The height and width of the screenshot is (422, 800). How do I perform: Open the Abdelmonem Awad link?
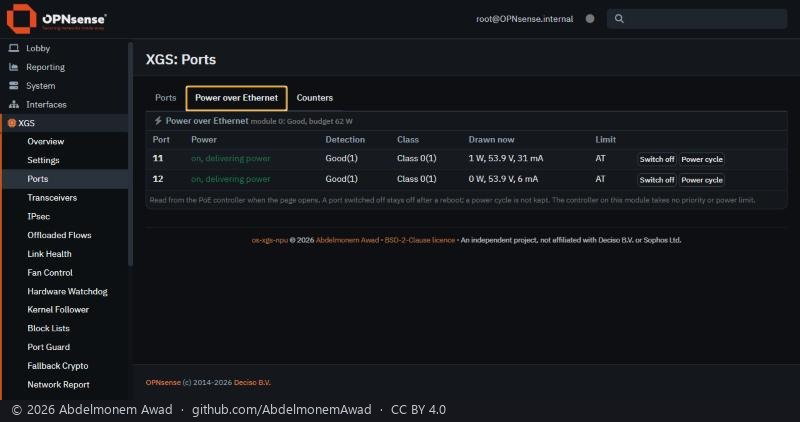pyautogui.click(x=347, y=240)
